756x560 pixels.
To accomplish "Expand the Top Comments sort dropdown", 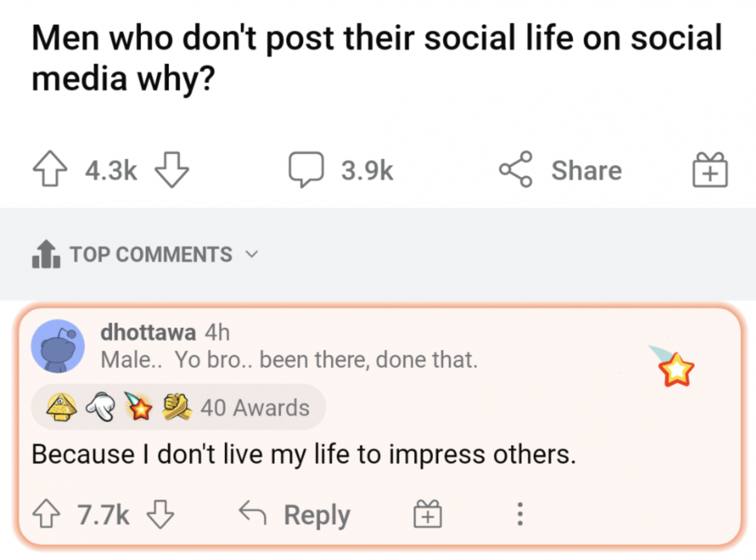I will 151,255.
